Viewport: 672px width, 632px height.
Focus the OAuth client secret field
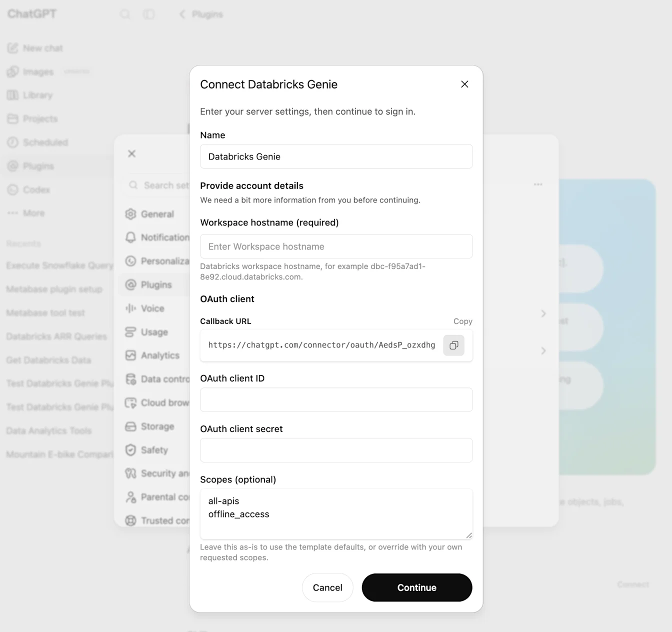pyautogui.click(x=336, y=450)
